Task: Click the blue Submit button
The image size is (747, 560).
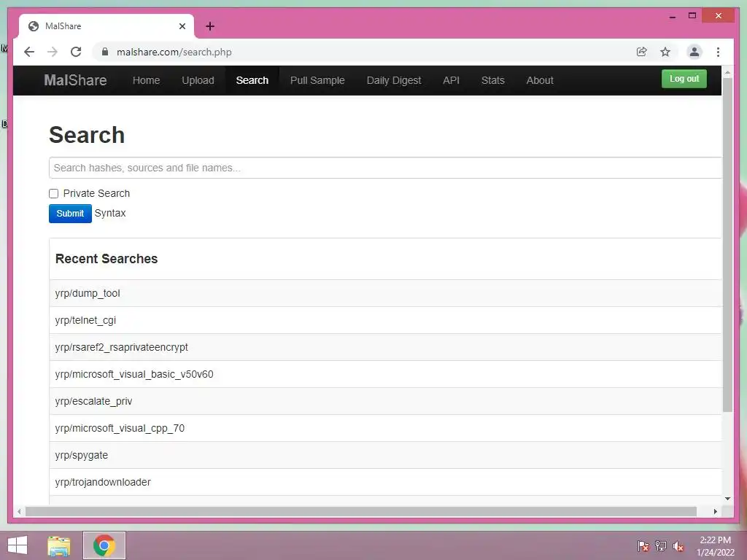Action: [70, 214]
